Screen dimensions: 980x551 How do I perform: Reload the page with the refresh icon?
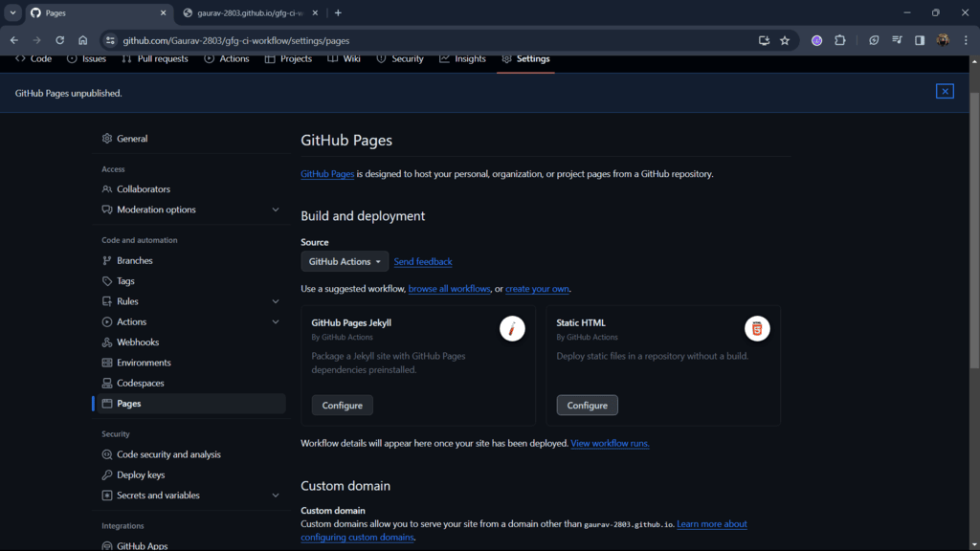coord(60,40)
